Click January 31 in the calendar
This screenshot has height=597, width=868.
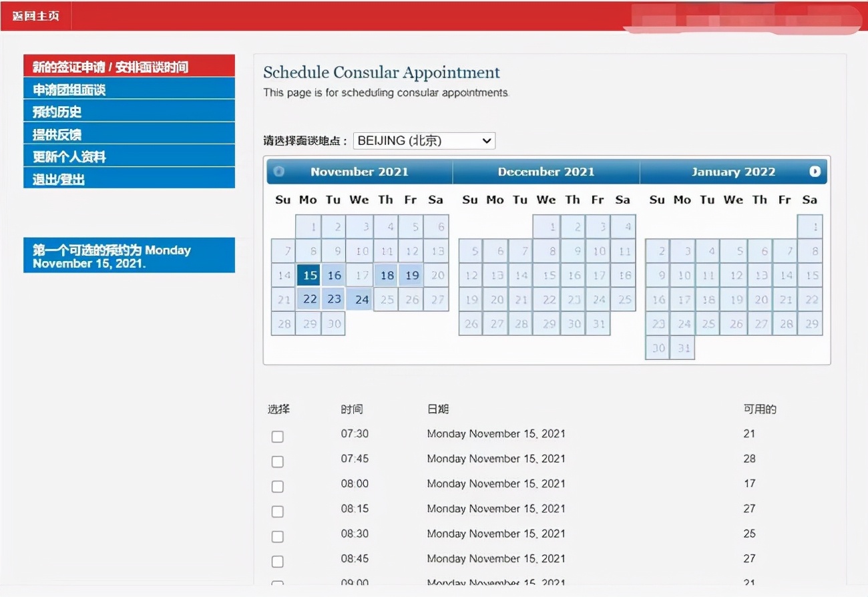pos(682,348)
